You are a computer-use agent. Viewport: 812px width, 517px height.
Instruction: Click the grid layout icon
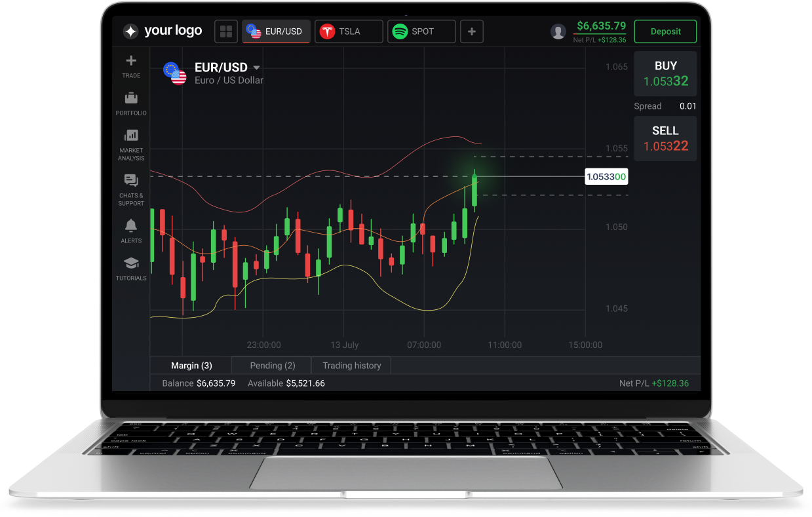point(227,31)
